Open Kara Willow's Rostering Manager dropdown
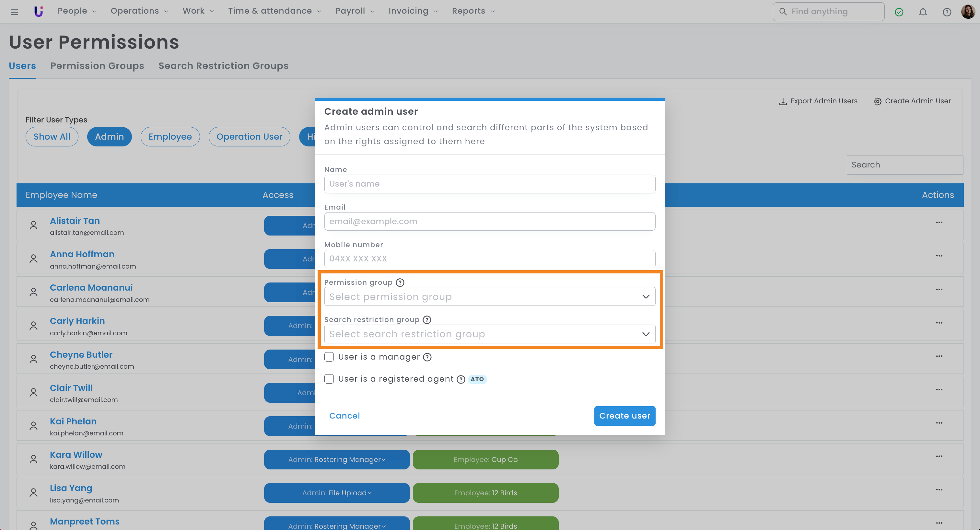Viewport: 980px width, 530px height. 336,459
